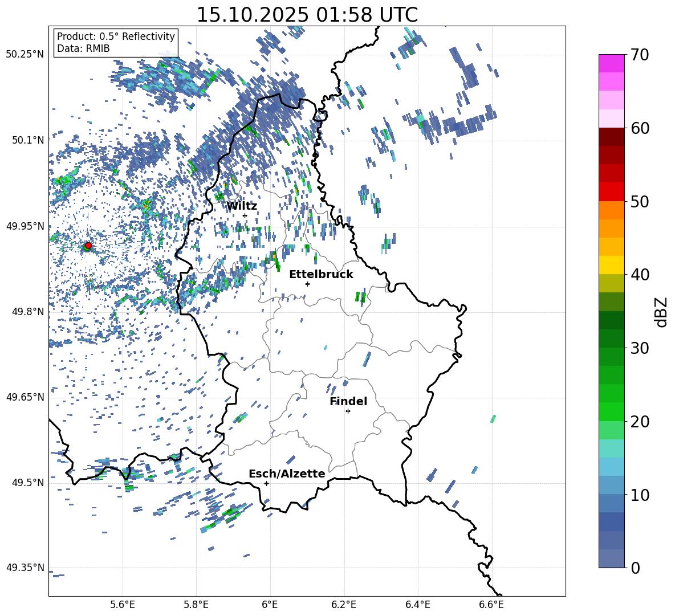Screen dimensions: 675x616
Task: Click the 6.4°E longitude label
Action: [417, 605]
